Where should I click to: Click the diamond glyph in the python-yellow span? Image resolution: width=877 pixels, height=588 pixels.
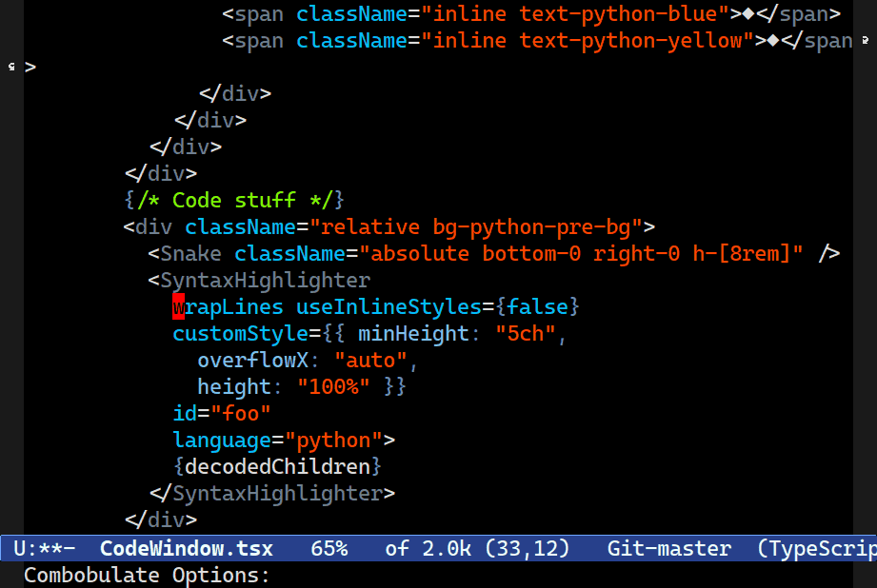(773, 41)
